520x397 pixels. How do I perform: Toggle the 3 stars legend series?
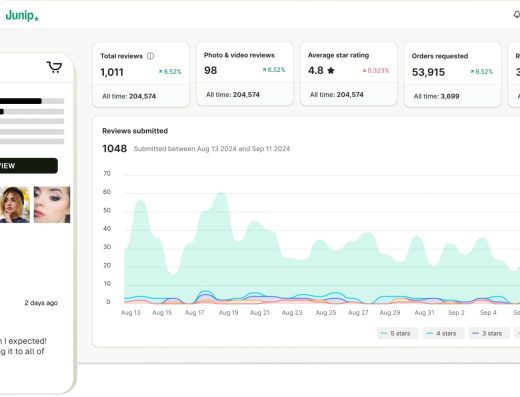[489, 333]
